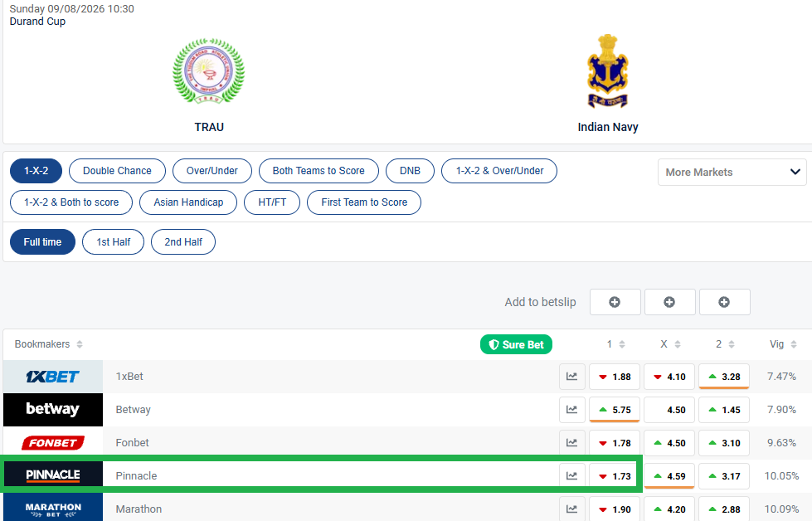Switch to Asian Handicap market
The width and height of the screenshot is (812, 521).
pyautogui.click(x=188, y=202)
